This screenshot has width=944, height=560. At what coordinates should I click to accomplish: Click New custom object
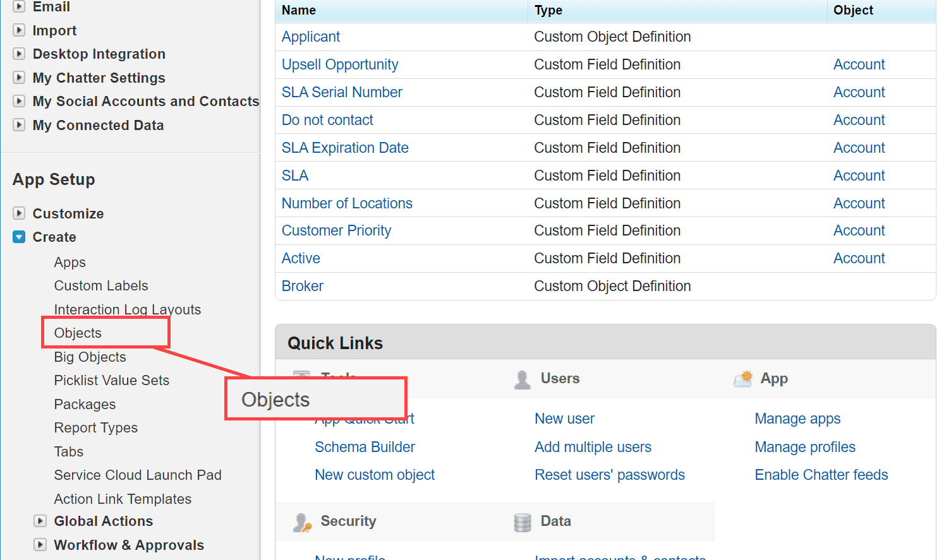click(374, 475)
